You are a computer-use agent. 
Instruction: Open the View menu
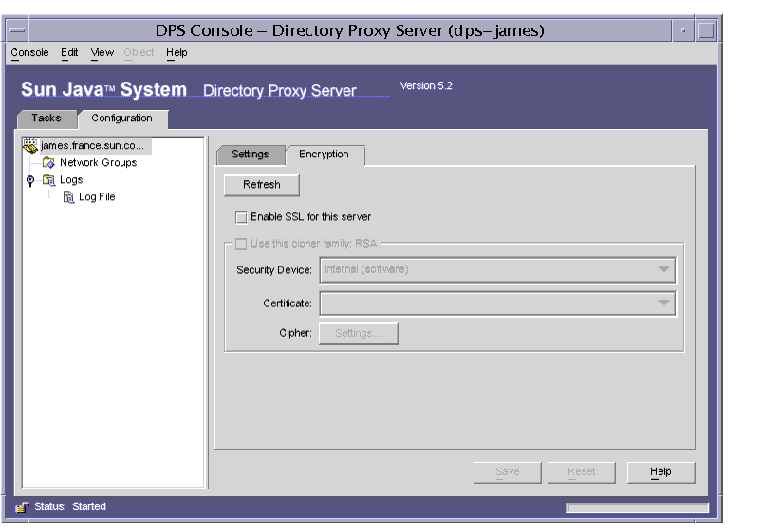tap(102, 53)
